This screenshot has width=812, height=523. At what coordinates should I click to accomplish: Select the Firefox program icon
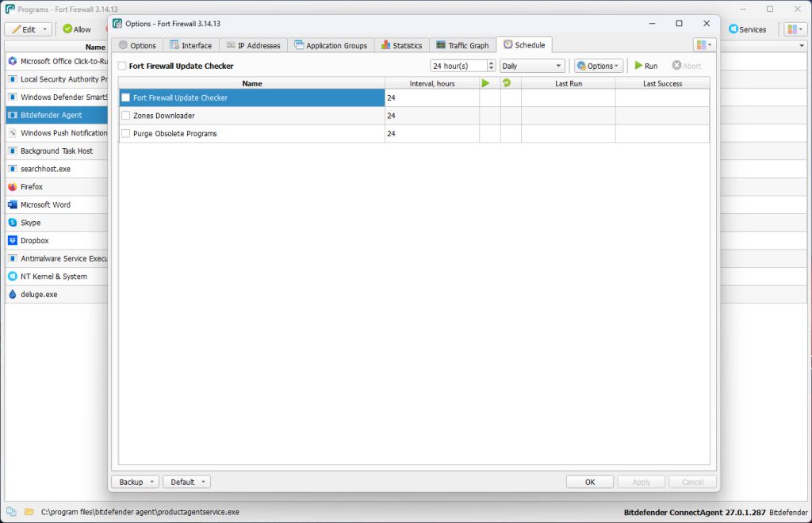(x=13, y=187)
